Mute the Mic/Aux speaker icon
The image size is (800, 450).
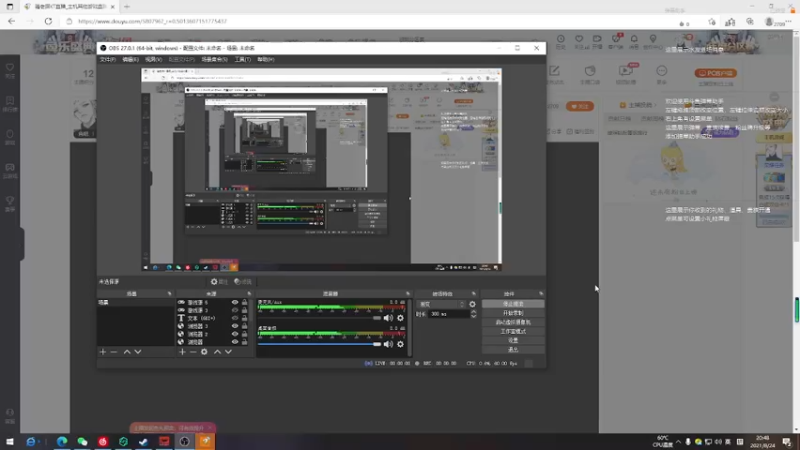388,318
